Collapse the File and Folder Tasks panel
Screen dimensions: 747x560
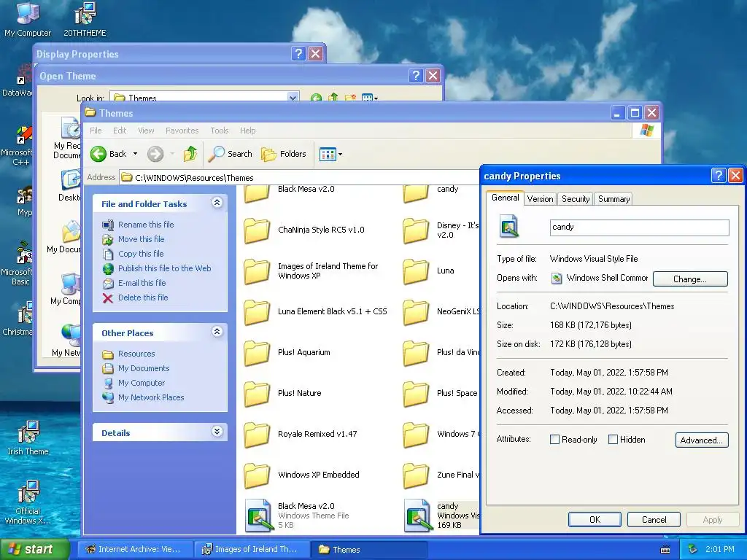(217, 203)
